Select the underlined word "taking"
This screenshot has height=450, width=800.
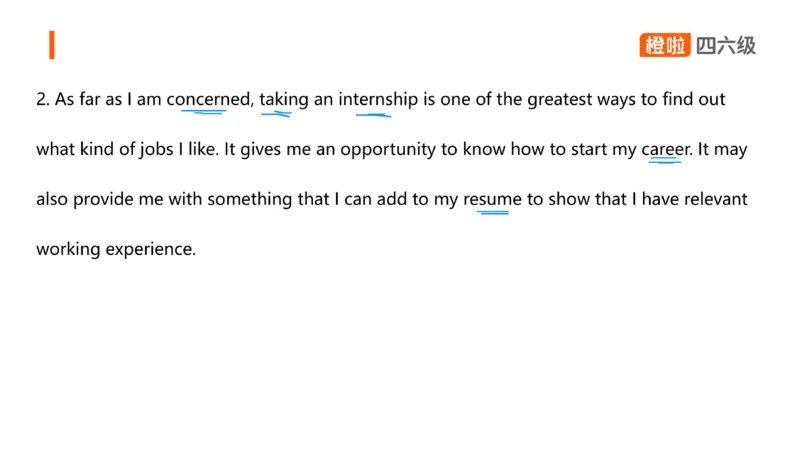click(x=284, y=100)
